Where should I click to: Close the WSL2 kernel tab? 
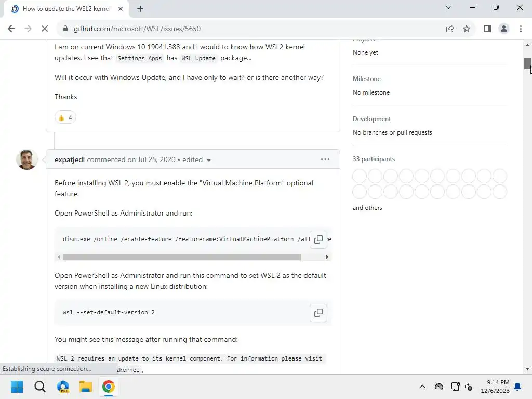point(121,9)
